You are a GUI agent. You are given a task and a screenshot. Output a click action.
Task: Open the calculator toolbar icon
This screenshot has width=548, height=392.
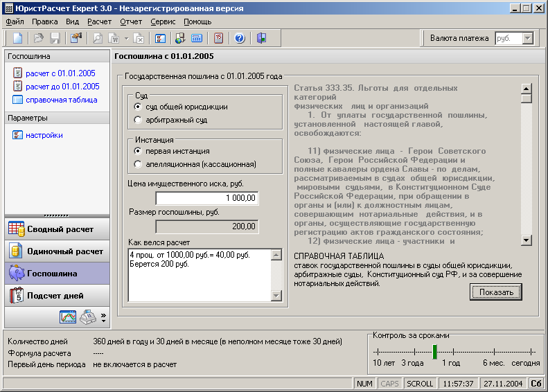tap(197, 38)
